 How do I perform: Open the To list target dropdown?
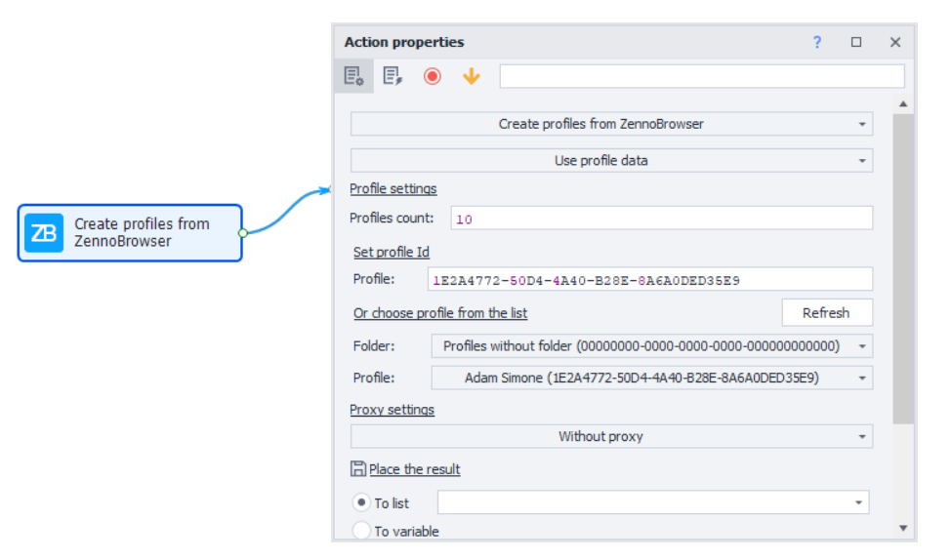click(x=653, y=502)
